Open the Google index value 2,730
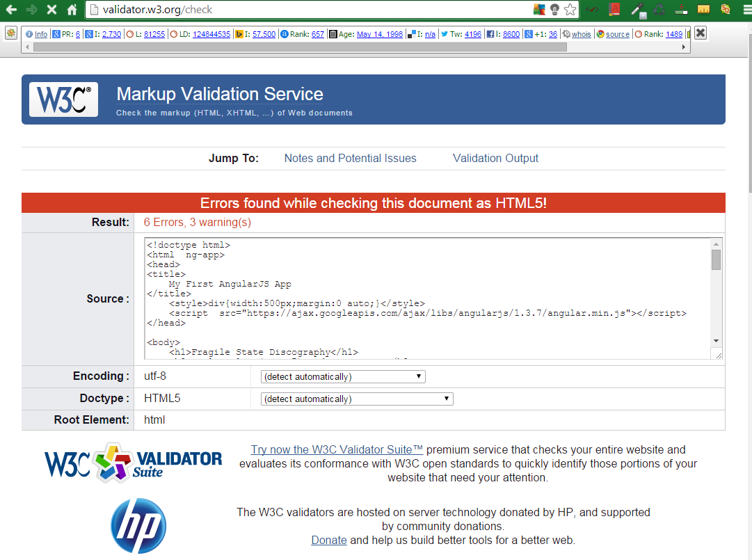Image resolution: width=752 pixels, height=560 pixels. click(x=111, y=34)
